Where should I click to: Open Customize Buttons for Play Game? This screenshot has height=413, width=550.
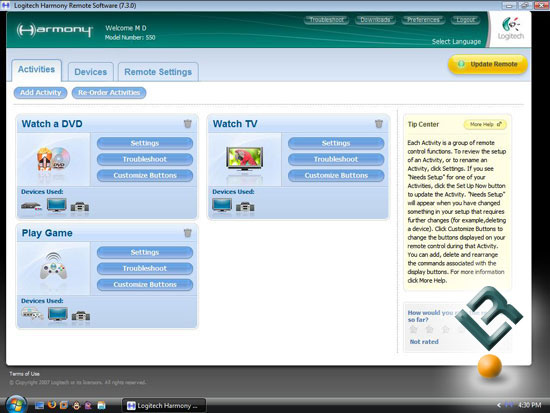(x=145, y=285)
